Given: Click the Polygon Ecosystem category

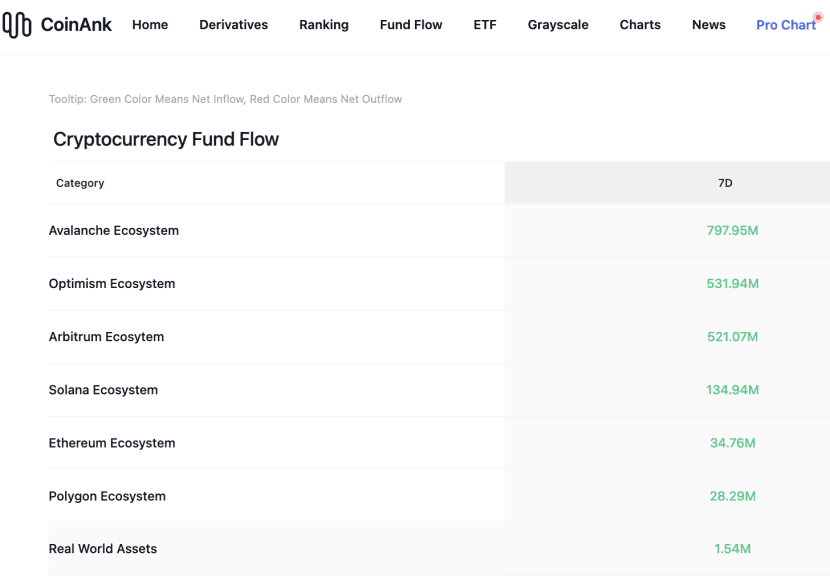Looking at the screenshot, I should coord(107,496).
